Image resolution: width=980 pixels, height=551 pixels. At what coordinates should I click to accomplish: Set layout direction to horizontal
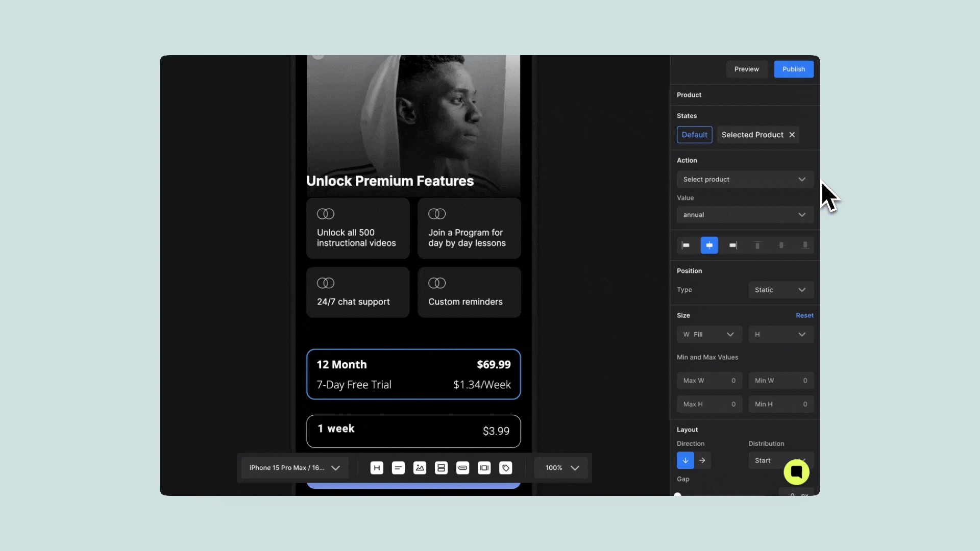click(702, 460)
